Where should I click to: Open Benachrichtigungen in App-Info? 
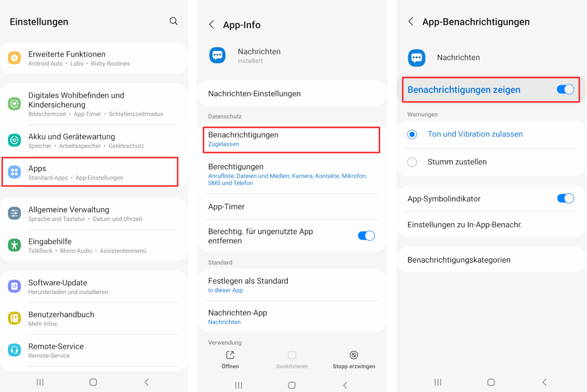click(x=291, y=139)
